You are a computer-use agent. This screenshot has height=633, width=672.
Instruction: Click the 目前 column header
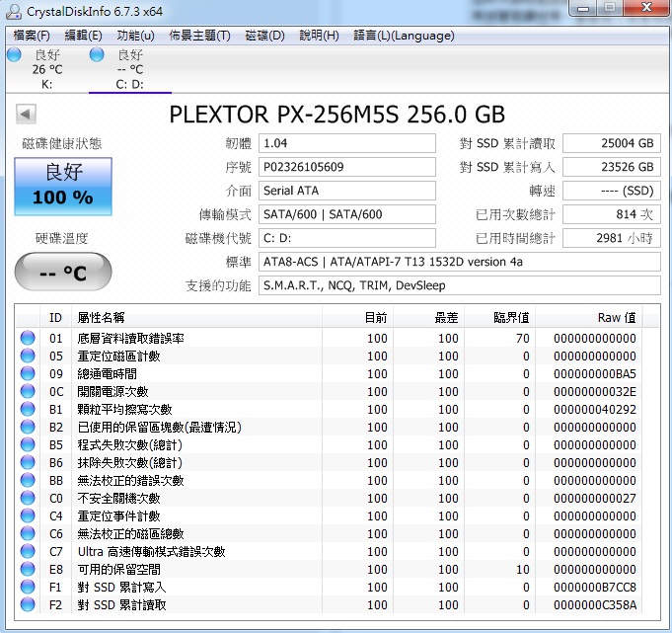click(357, 317)
